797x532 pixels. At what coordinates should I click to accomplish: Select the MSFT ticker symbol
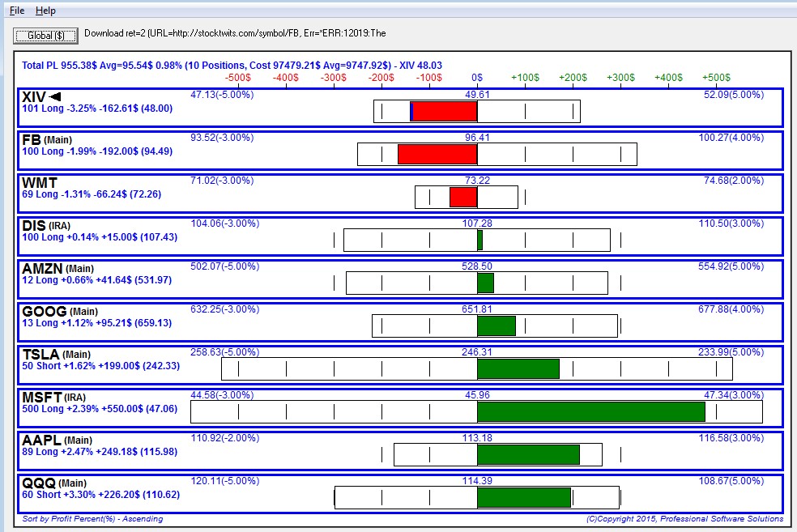(x=41, y=397)
